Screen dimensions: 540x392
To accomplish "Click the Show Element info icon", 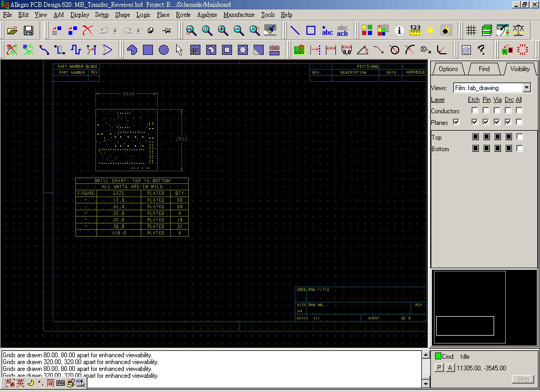I will pyautogui.click(x=399, y=31).
